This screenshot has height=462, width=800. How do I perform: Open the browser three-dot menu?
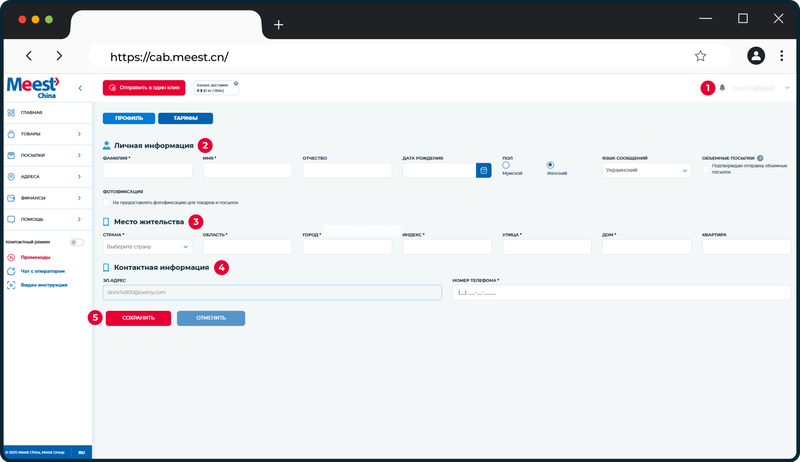(781, 56)
